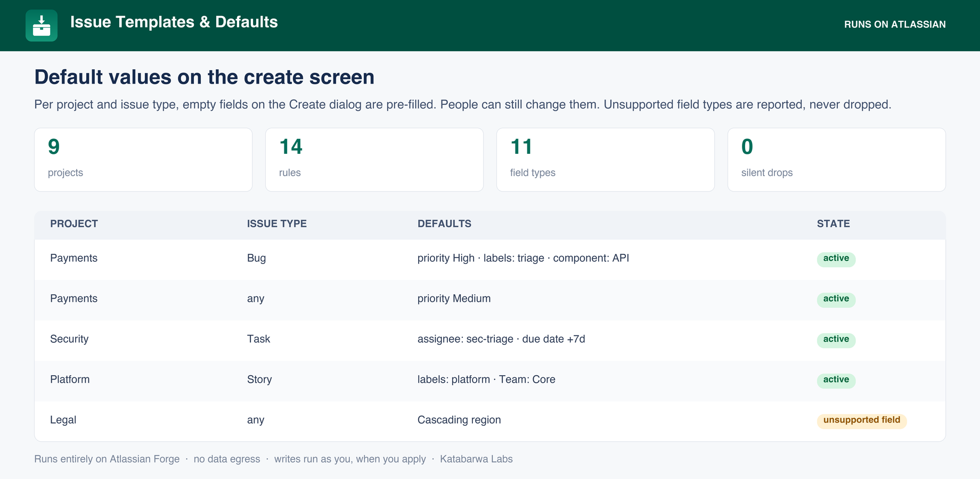Click assignee: sec-triage defaults cell

point(501,339)
